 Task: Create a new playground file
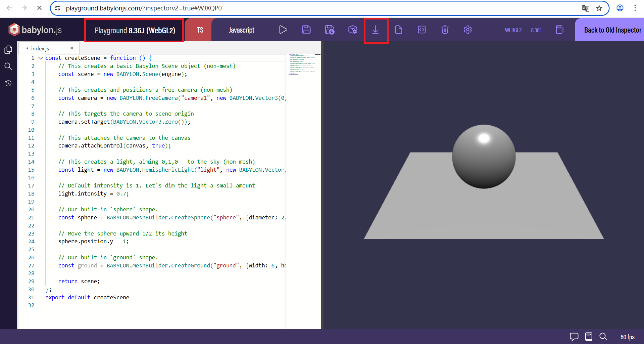(x=399, y=30)
